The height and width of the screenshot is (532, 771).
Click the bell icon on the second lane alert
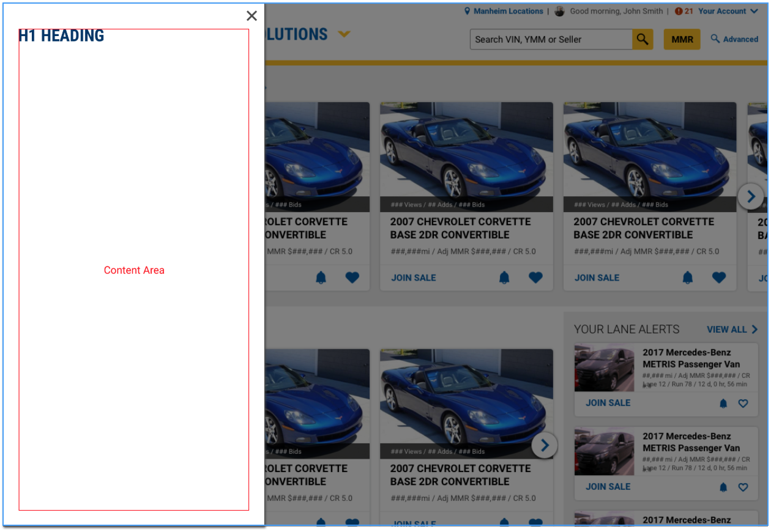coord(723,487)
